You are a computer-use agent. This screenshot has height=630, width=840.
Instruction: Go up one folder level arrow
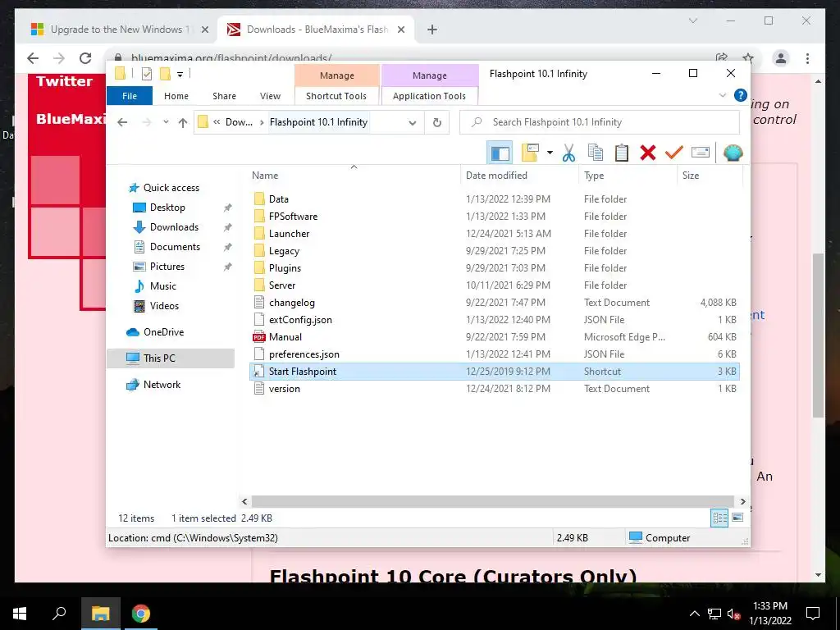click(x=183, y=123)
